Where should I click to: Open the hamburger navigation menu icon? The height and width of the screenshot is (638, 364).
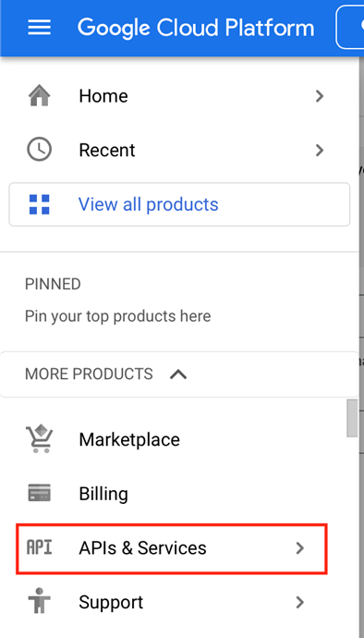[x=39, y=28]
